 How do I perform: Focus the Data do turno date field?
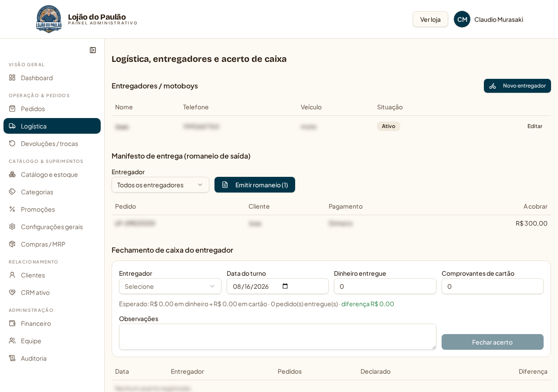pyautogui.click(x=278, y=286)
